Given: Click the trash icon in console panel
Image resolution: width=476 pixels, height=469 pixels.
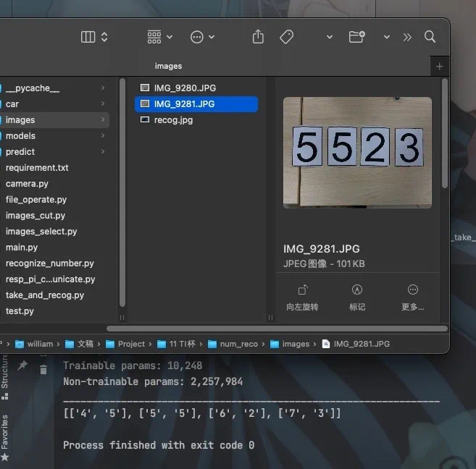Looking at the screenshot, I should (x=43, y=370).
